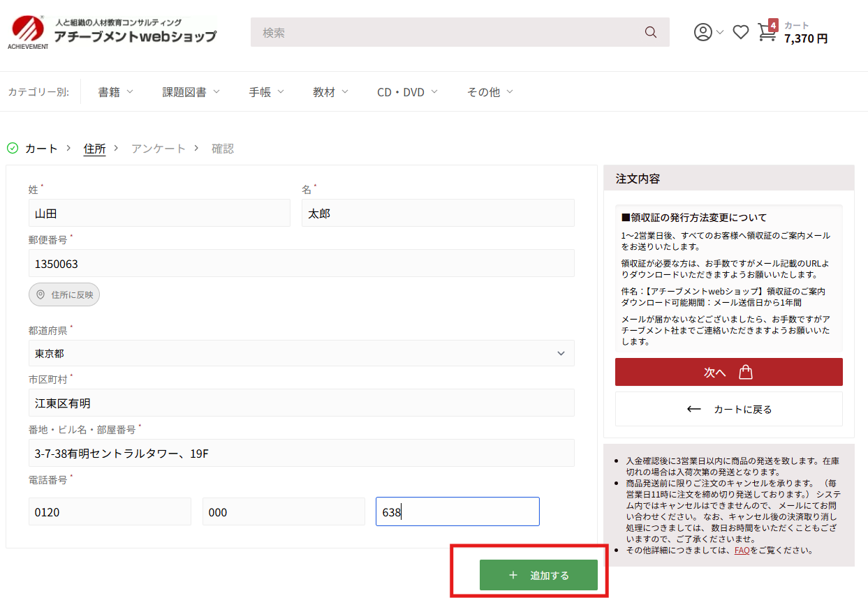Image resolution: width=868 pixels, height=598 pixels.
Task: Click the green 追加する button
Action: click(x=538, y=575)
